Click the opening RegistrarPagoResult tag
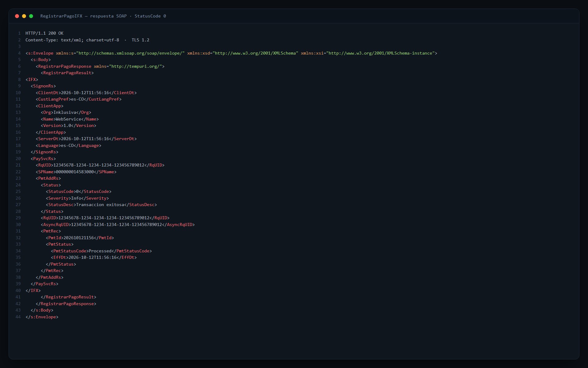The width and height of the screenshot is (588, 368). tap(67, 73)
